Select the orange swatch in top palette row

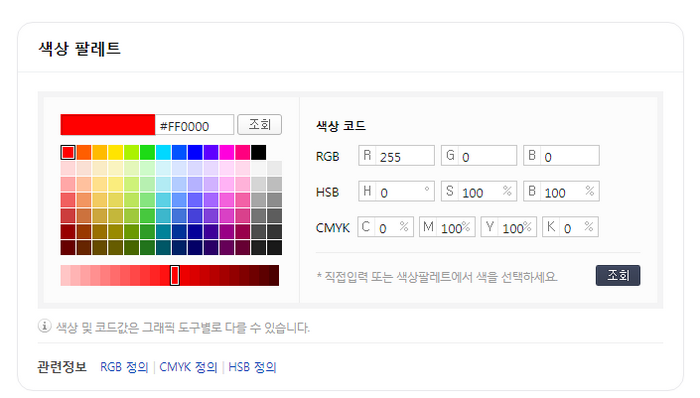[x=84, y=153]
